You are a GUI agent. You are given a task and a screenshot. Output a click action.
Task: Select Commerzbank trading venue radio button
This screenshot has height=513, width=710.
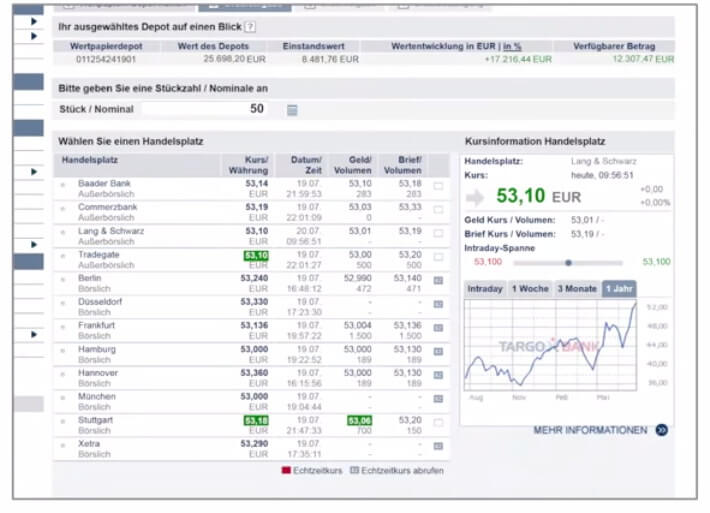click(63, 209)
